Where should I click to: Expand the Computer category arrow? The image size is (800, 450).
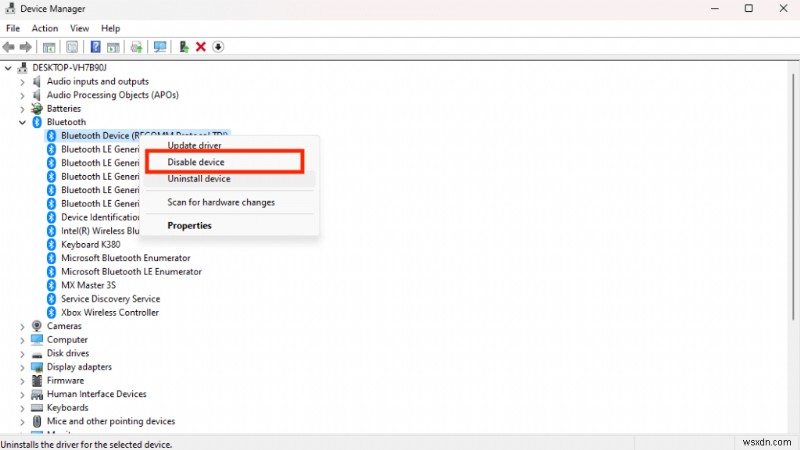(x=22, y=340)
